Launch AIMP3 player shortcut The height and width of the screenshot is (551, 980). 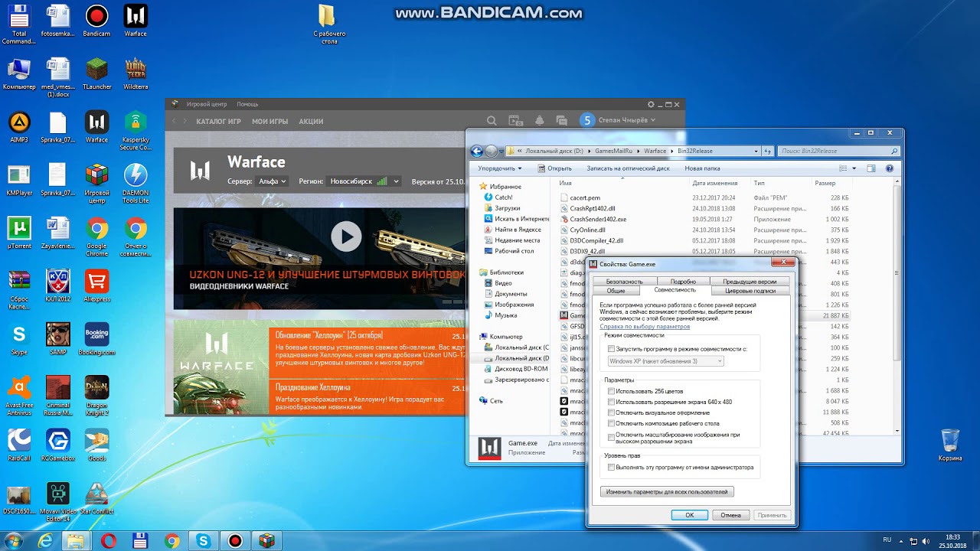click(x=19, y=127)
